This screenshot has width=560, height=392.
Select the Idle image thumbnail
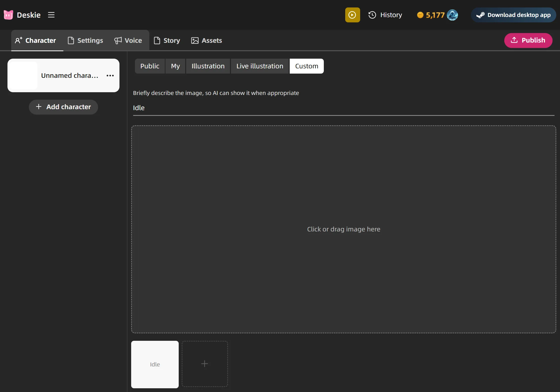point(155,364)
